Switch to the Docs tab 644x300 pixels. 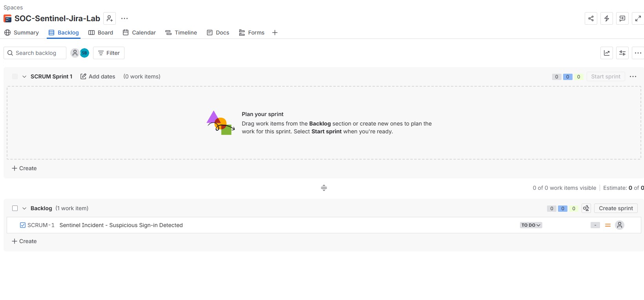pyautogui.click(x=218, y=33)
